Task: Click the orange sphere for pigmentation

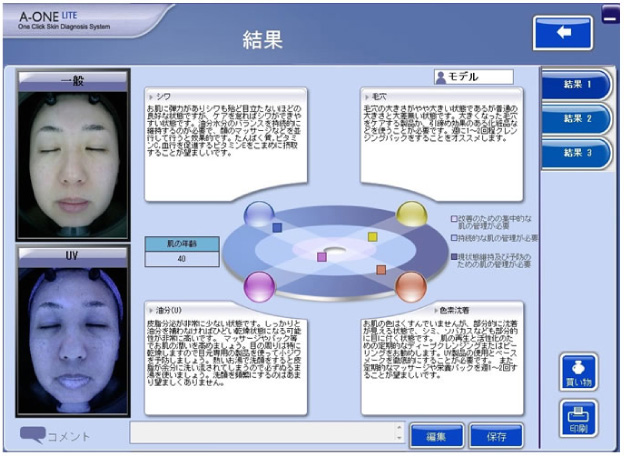Action: click(x=411, y=286)
